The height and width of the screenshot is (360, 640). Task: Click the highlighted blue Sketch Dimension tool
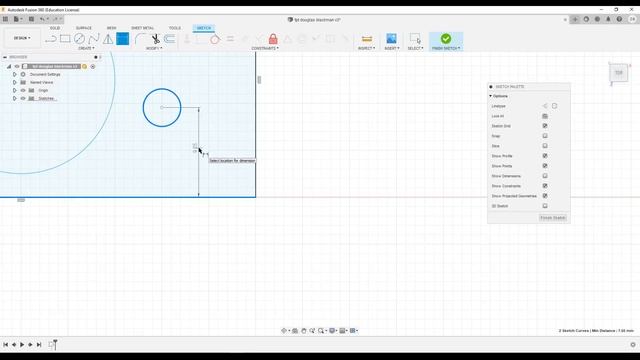click(122, 39)
